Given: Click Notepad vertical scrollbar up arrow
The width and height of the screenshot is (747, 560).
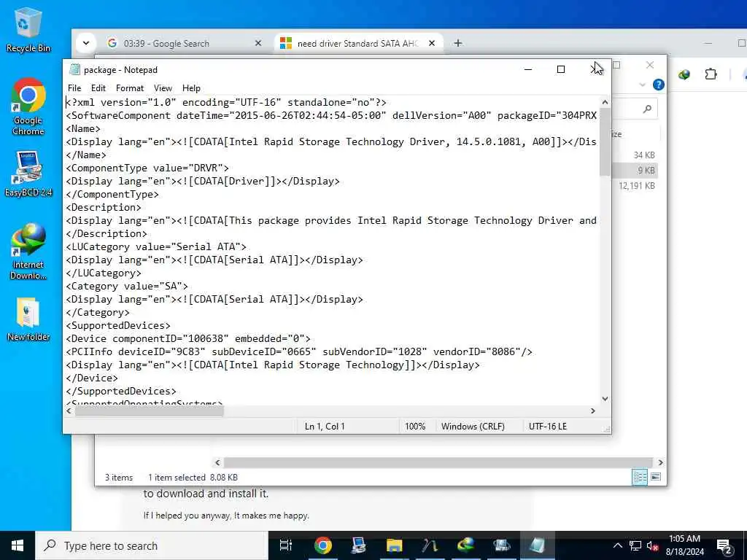Looking at the screenshot, I should (605, 102).
